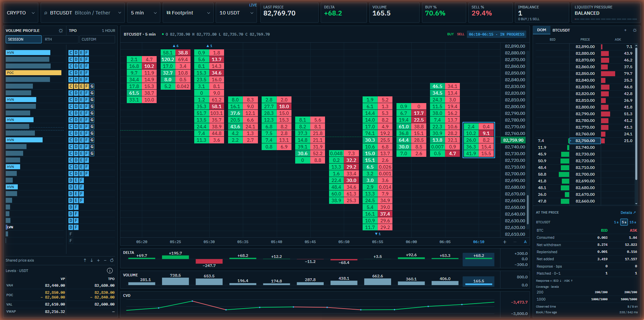Click the symbol search magnifier icon
644x320 pixels.
click(x=46, y=13)
